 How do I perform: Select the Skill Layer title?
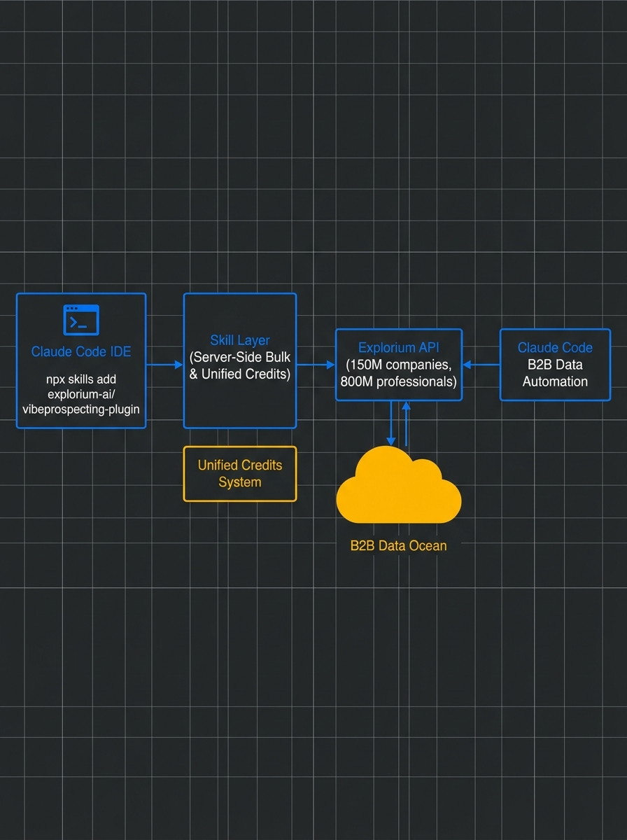coord(240,340)
